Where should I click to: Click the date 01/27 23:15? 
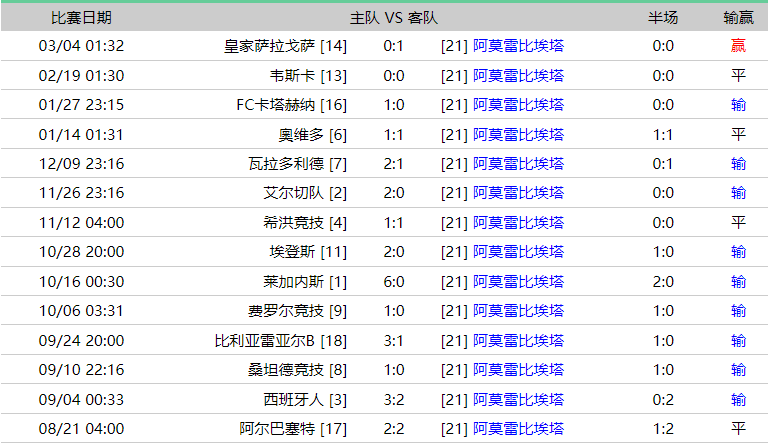pyautogui.click(x=81, y=105)
